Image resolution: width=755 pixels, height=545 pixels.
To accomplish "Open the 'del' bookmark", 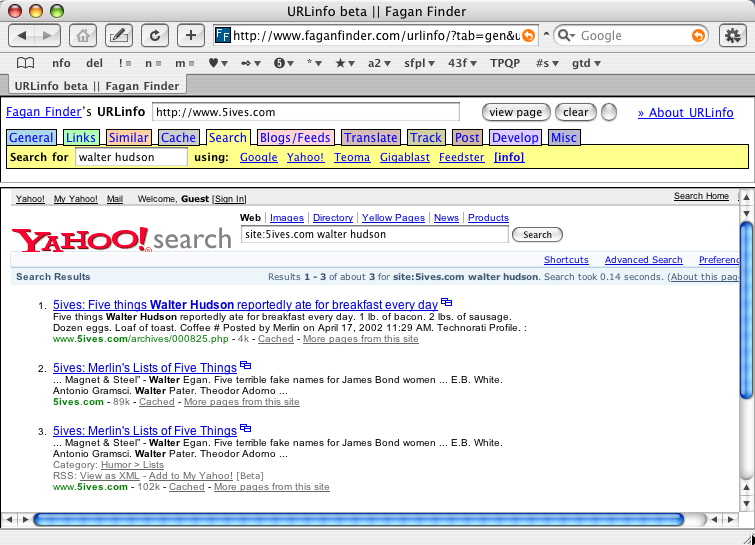I will tap(94, 63).
